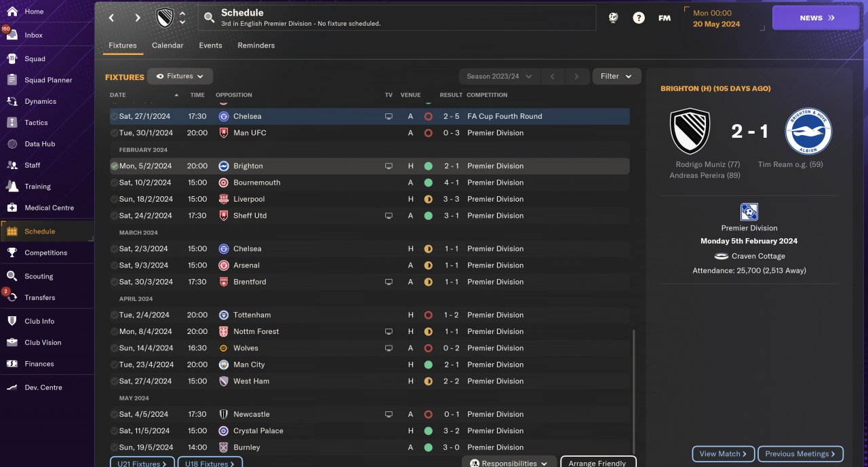Toggle the selection circle for the Liverpool fixture
The height and width of the screenshot is (467, 868).
(x=114, y=200)
